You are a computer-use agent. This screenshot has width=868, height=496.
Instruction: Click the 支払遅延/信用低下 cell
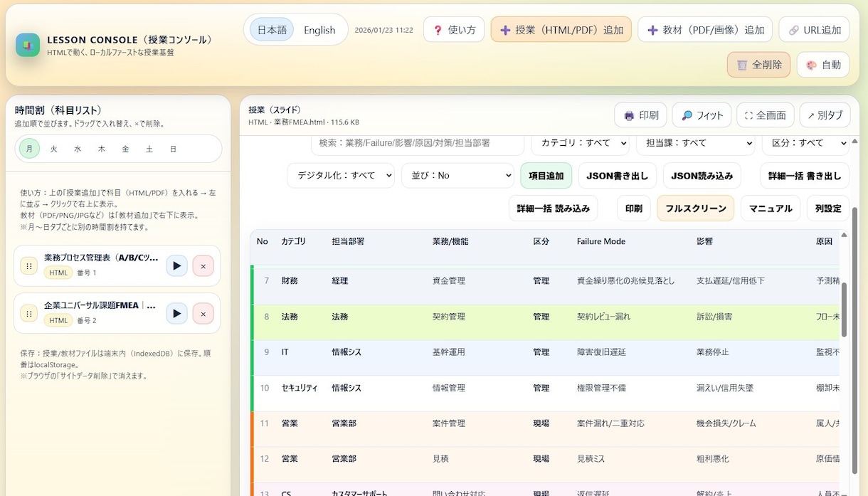(731, 281)
